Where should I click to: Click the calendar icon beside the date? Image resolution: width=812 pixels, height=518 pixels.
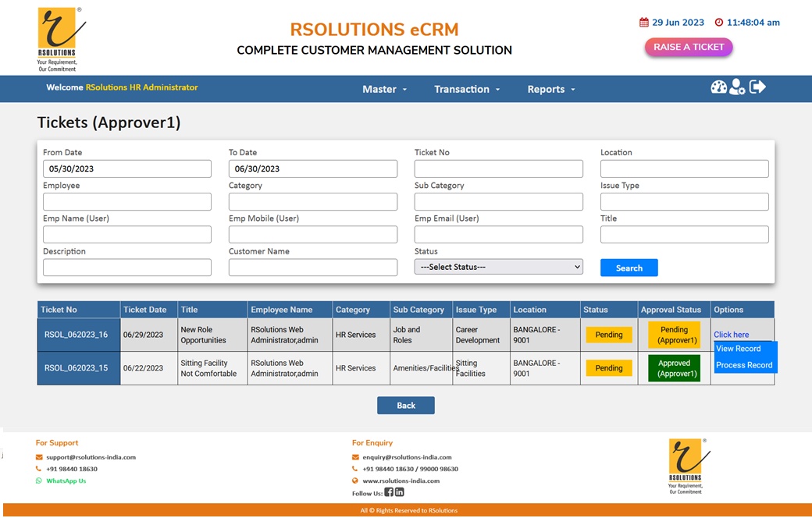pyautogui.click(x=644, y=23)
